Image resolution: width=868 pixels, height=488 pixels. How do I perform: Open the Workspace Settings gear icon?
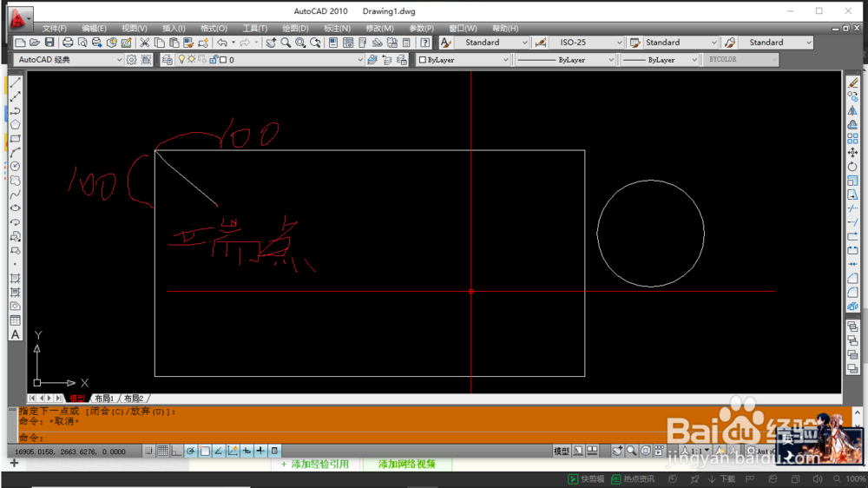[131, 60]
